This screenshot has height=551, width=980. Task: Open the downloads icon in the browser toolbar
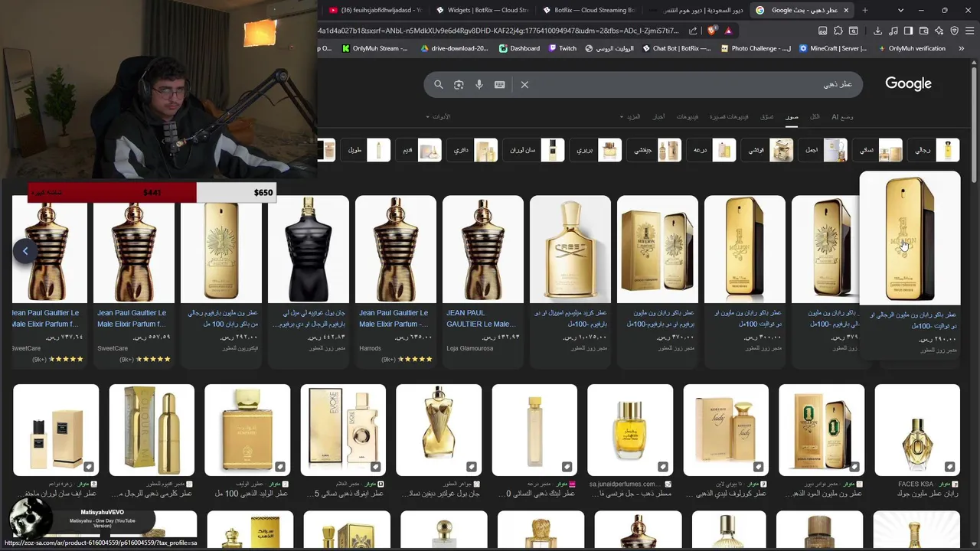pyautogui.click(x=877, y=31)
